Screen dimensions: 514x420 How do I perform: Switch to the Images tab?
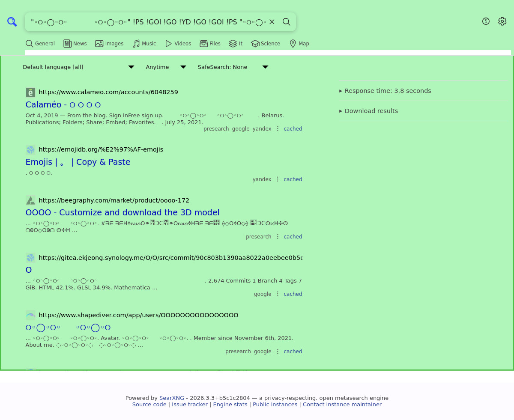[x=109, y=44]
